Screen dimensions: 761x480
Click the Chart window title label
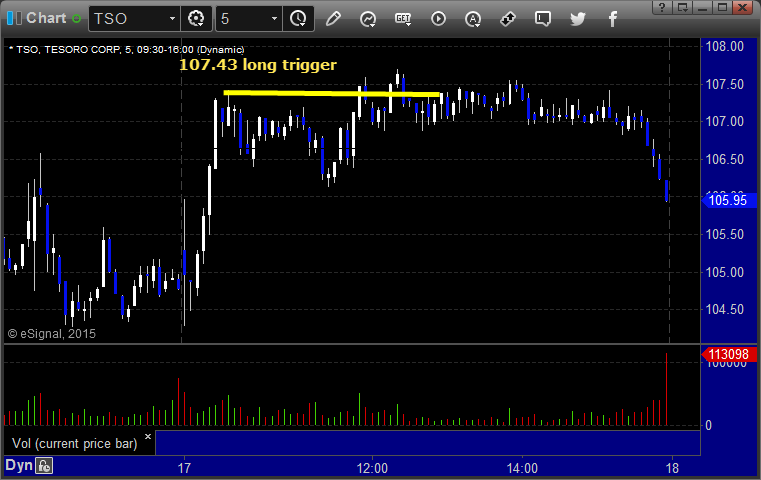(46, 18)
